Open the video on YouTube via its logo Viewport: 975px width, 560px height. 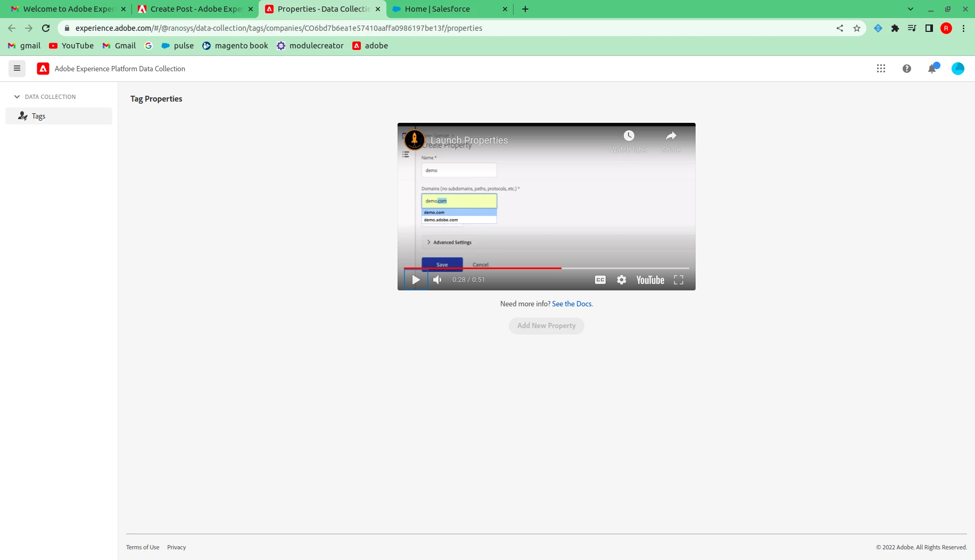coord(650,280)
